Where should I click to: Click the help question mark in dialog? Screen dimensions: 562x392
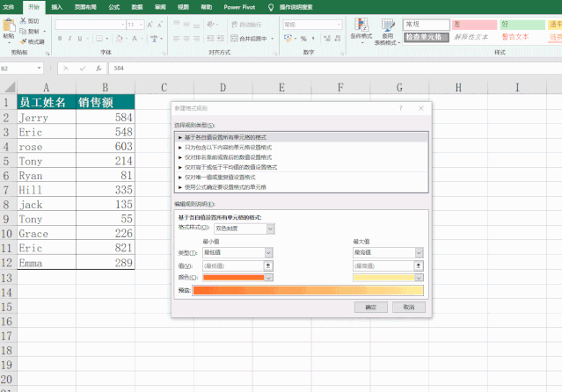coord(401,107)
